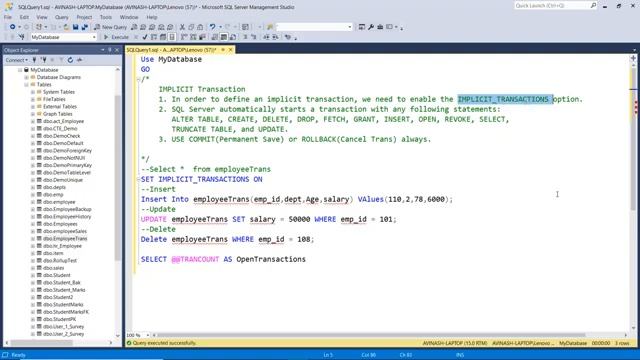
Task: Open the Edit menu
Action: click(24, 17)
